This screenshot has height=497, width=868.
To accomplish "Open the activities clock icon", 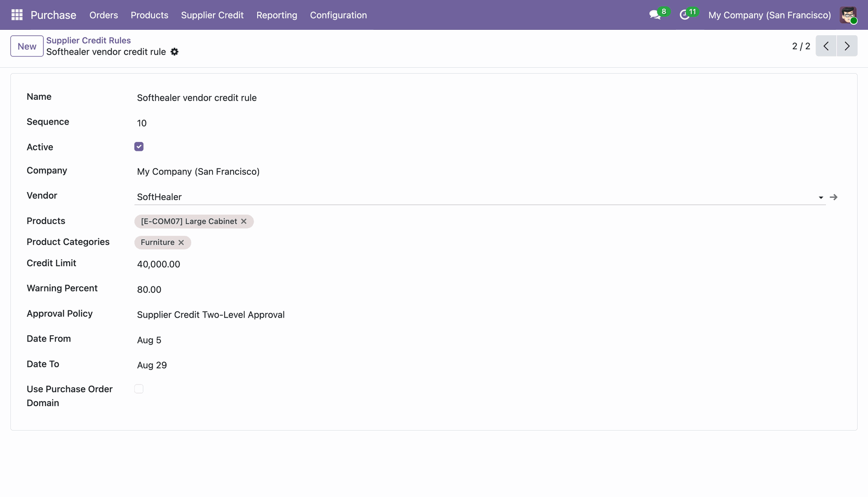I will (x=684, y=15).
